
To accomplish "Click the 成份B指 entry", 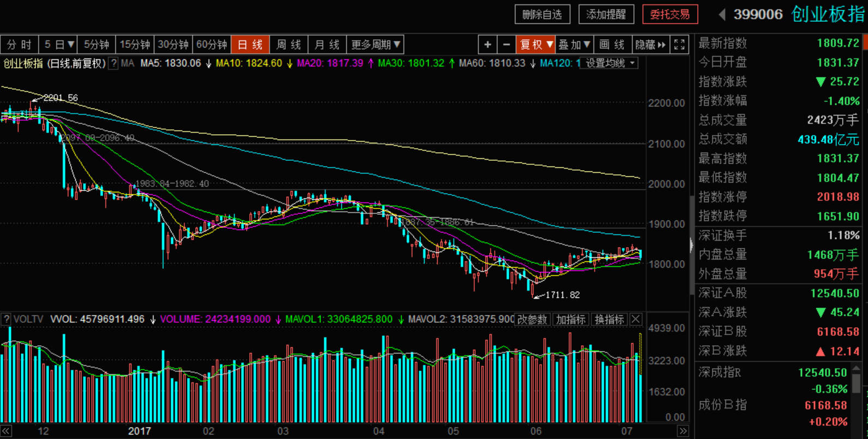I will tap(722, 405).
